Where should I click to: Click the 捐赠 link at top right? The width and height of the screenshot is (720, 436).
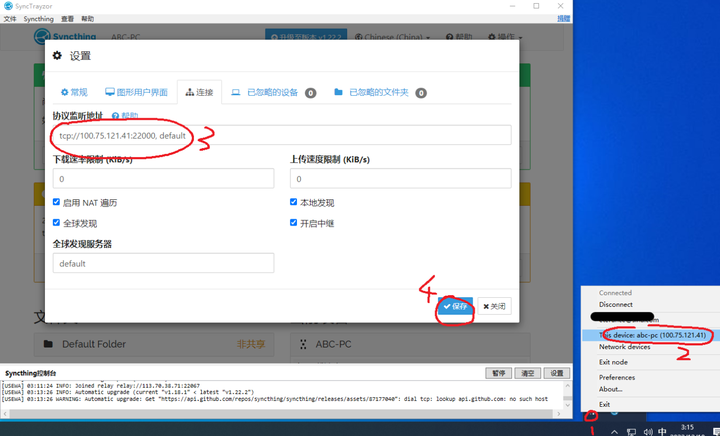(x=563, y=18)
